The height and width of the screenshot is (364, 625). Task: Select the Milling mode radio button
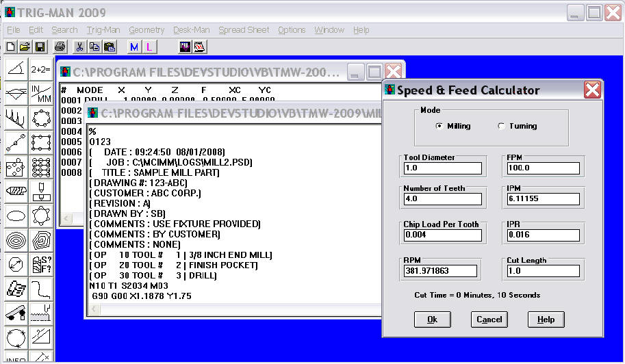[439, 126]
